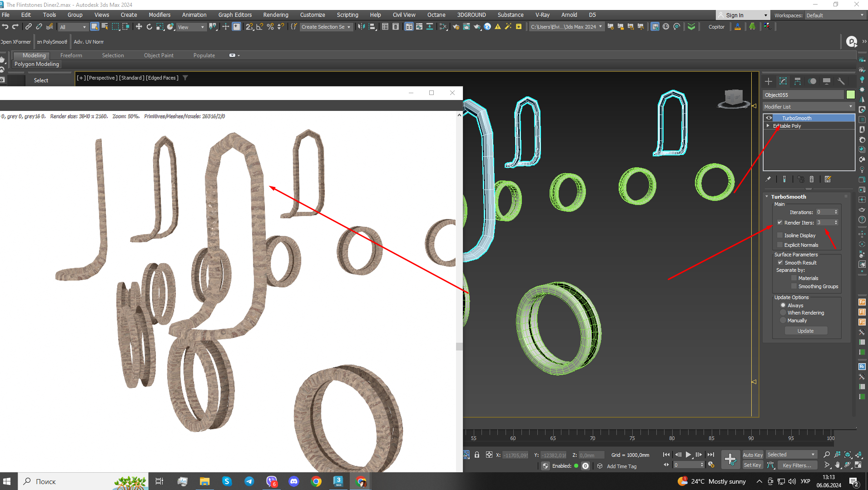Open the Create Selection Set dropdown
The image size is (868, 490).
(x=326, y=27)
